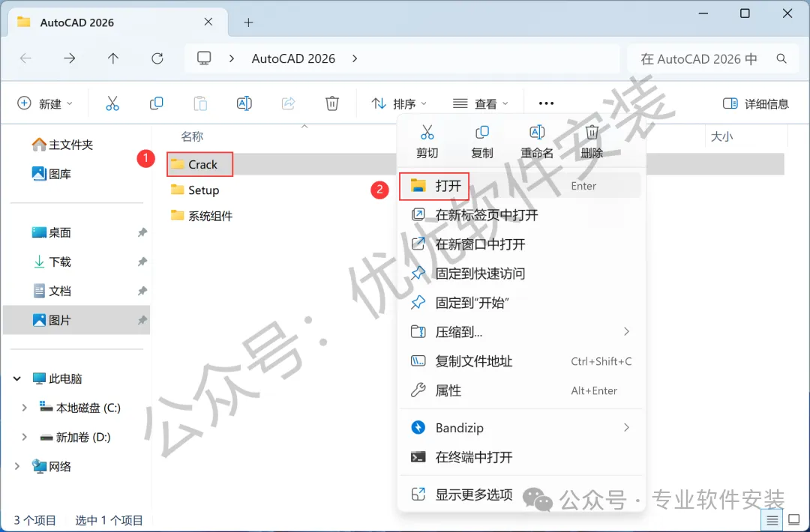Click the Cut icon in the context menu
This screenshot has height=532, width=810.
coord(427,132)
